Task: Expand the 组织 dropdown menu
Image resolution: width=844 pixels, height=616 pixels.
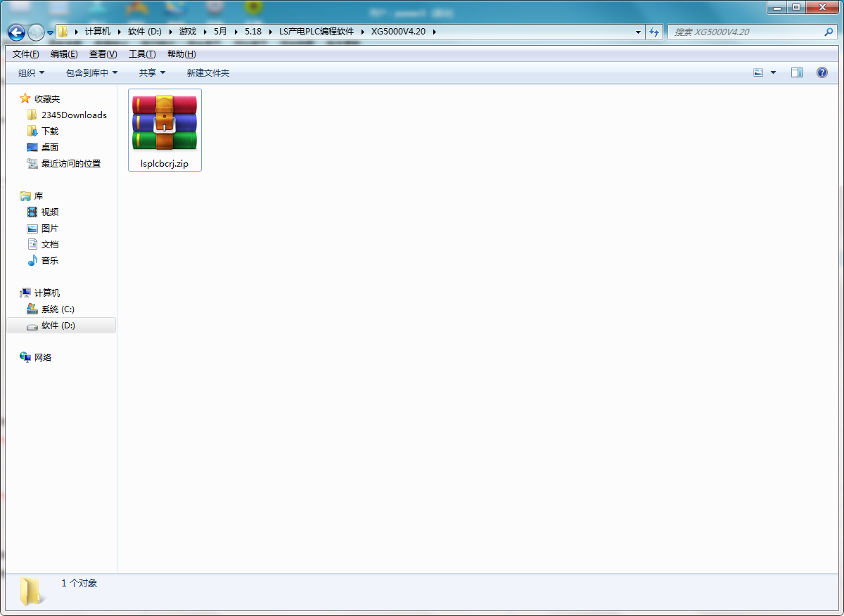Action: coord(31,72)
